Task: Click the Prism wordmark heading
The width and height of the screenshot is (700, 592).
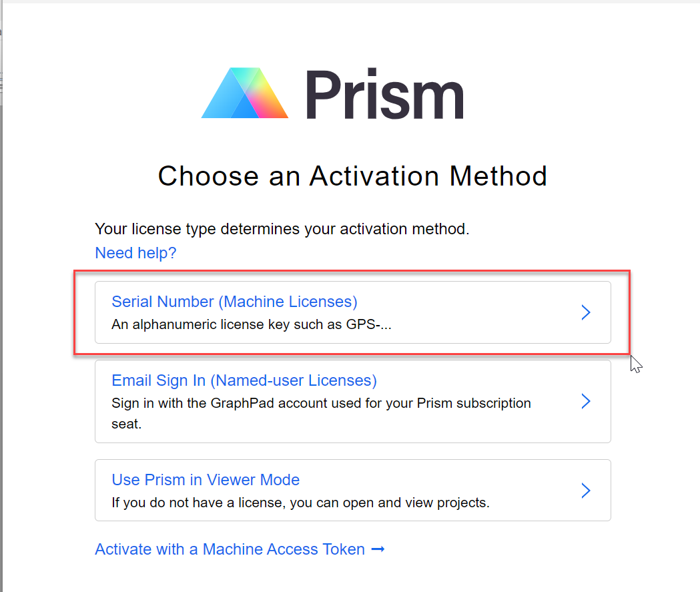Action: [x=384, y=93]
